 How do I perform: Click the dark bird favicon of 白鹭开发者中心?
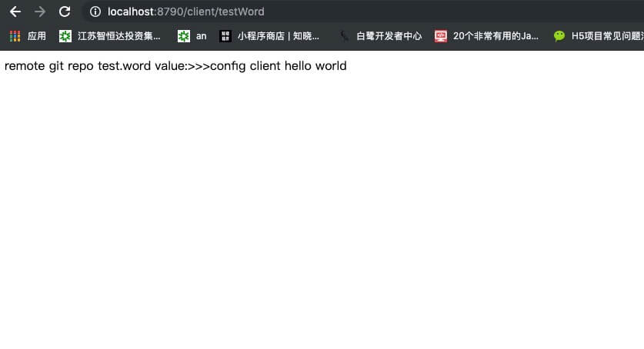[x=344, y=36]
